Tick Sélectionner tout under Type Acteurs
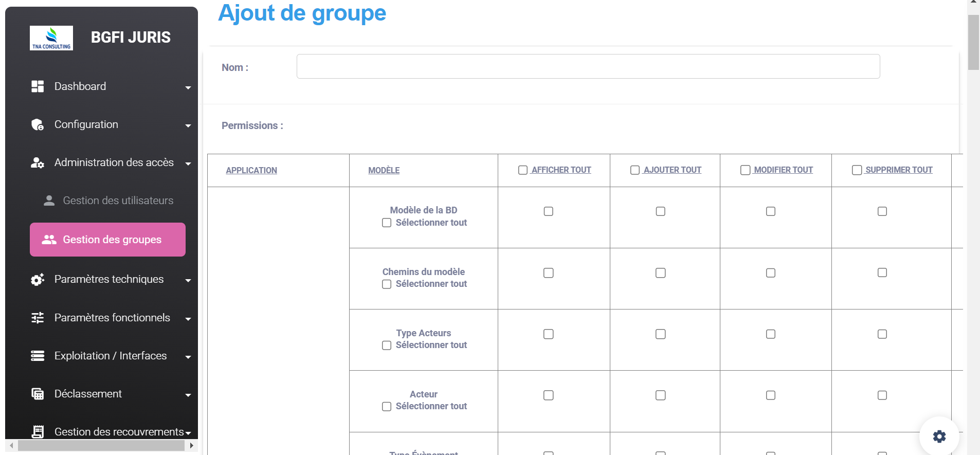The image size is (980, 455). [x=387, y=345]
